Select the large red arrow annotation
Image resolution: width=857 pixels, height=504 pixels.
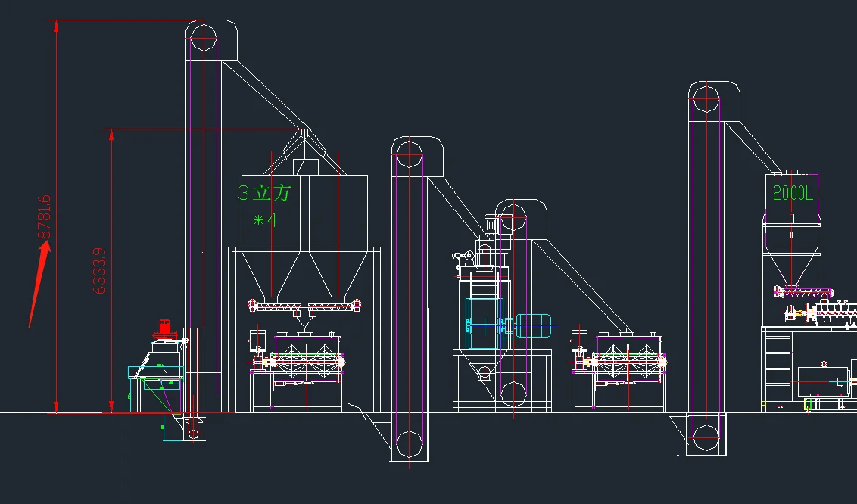[39, 283]
